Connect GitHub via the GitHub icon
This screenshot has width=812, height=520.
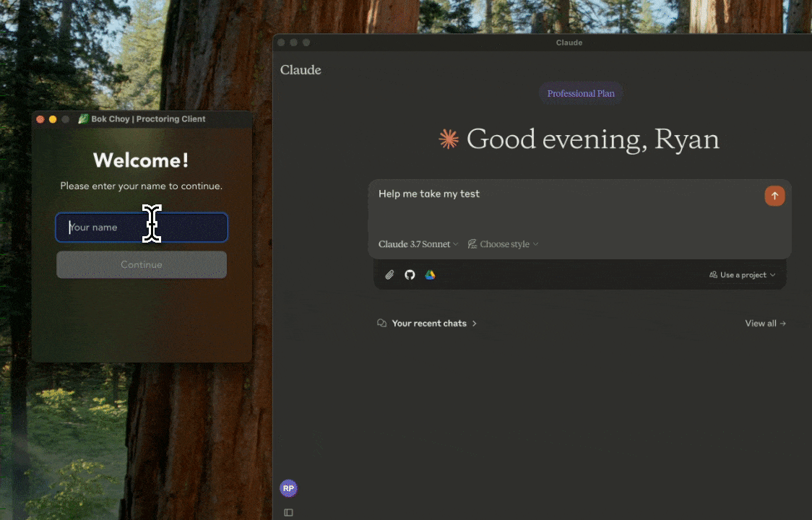click(410, 275)
